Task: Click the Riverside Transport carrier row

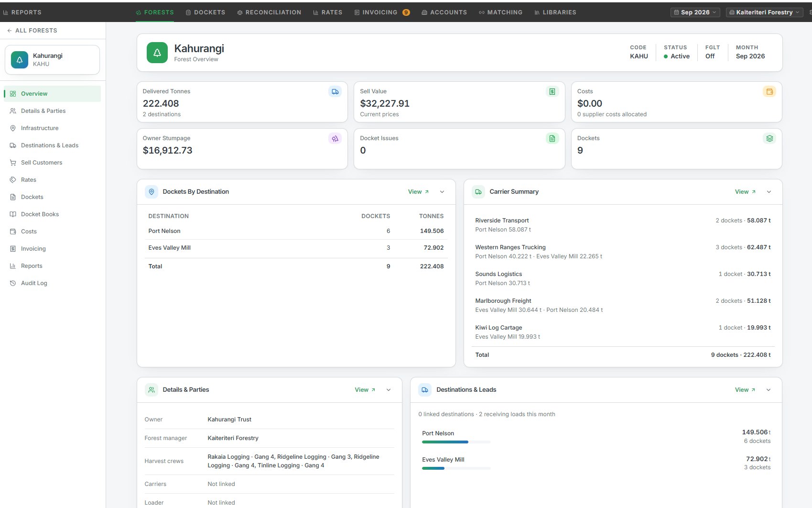Action: (623, 225)
